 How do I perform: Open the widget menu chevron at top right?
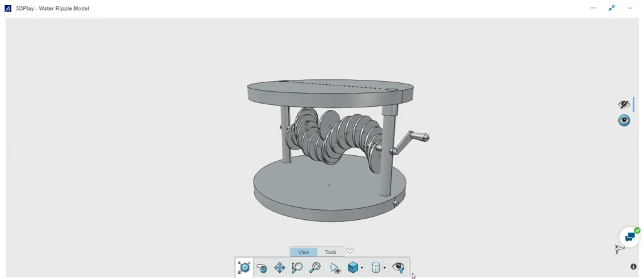(x=630, y=8)
